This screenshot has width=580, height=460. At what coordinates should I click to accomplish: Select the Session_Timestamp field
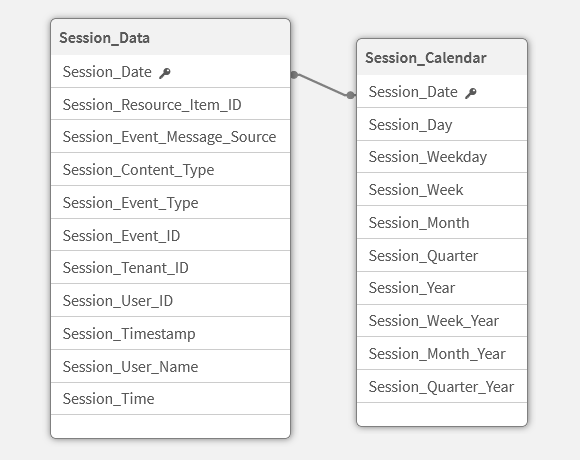point(171,333)
